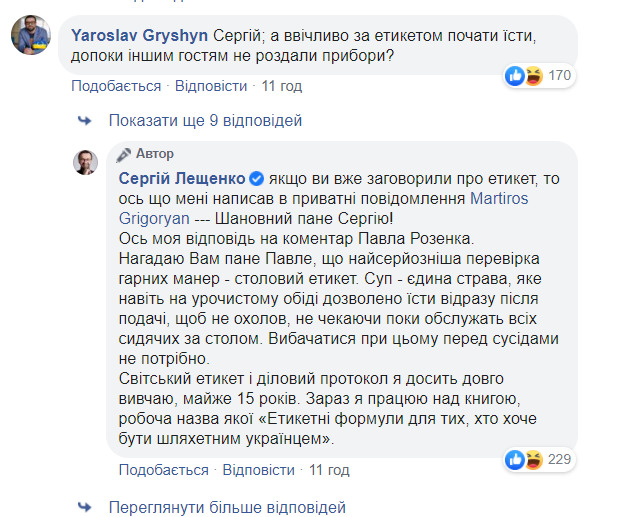
Task: Expand Переглянути більше відповідей
Action: pyautogui.click(x=227, y=506)
